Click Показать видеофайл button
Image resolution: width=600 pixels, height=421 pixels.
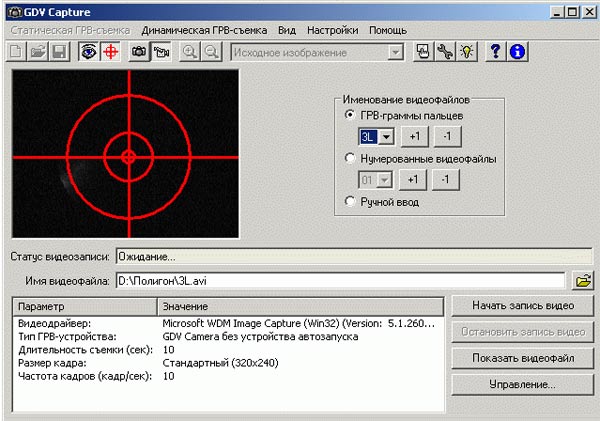point(523,358)
